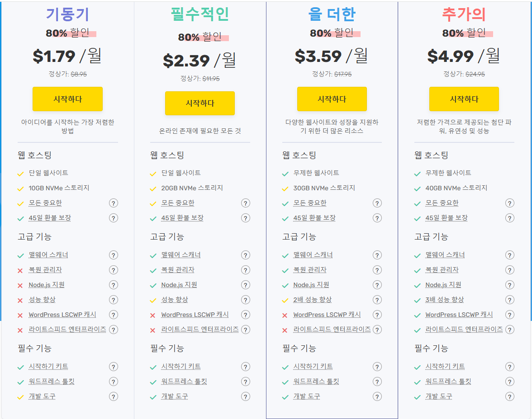
Task: Click 맬웨어 스캐너 link in 기동기 plan
Action: point(48,255)
